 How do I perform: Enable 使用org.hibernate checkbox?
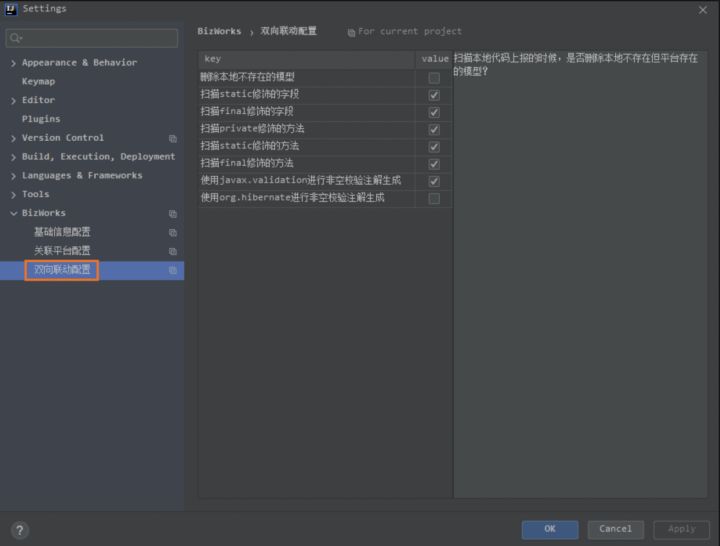[434, 198]
